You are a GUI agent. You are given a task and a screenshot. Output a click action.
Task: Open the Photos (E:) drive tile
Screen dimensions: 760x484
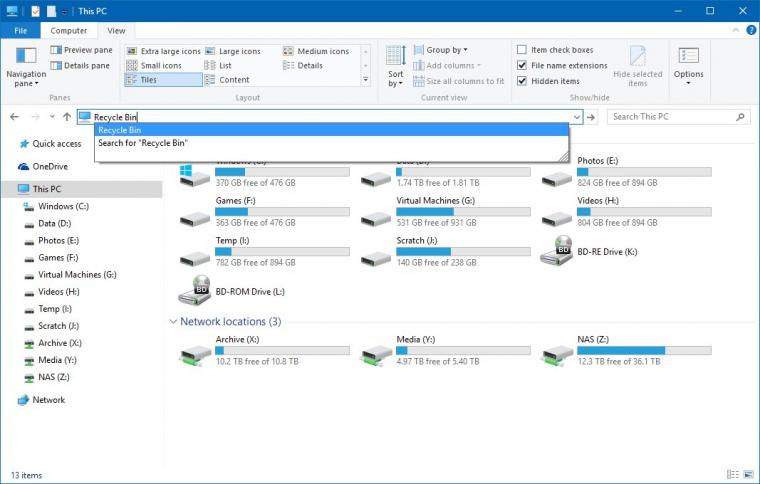[x=626, y=172]
